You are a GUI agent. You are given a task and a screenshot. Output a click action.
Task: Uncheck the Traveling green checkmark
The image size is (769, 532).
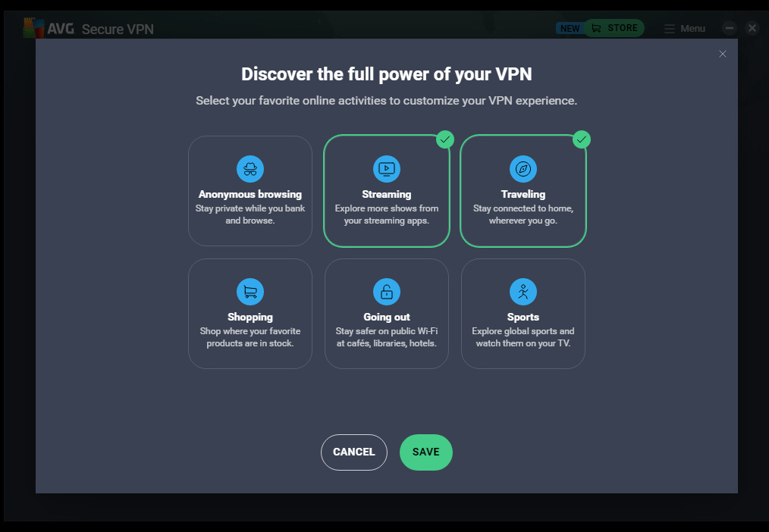582,139
